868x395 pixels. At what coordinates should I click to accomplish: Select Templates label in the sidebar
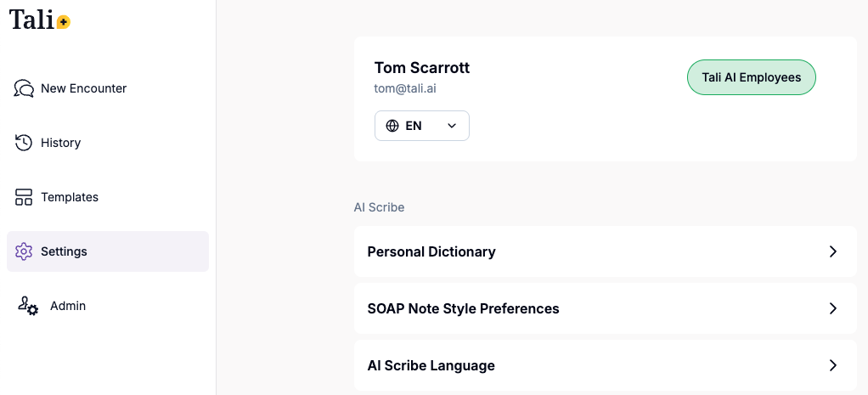[x=70, y=197]
